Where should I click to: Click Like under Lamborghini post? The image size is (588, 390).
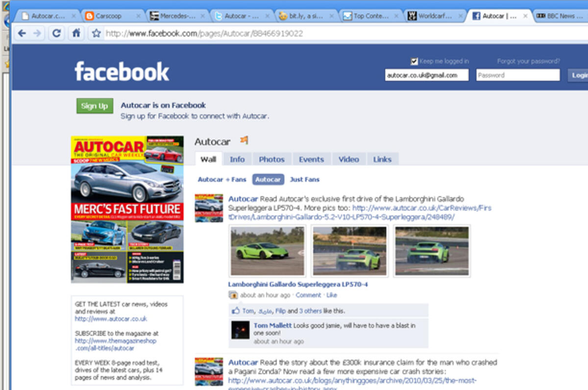332,295
